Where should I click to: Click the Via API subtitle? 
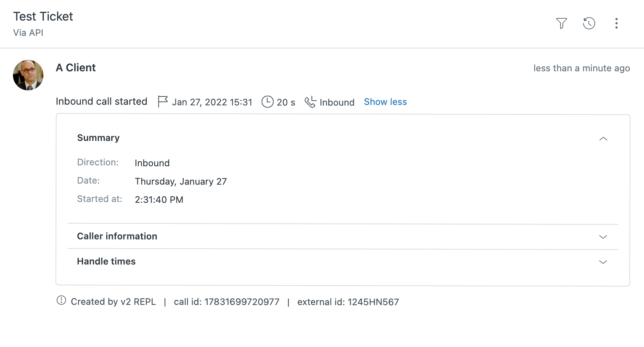(28, 33)
